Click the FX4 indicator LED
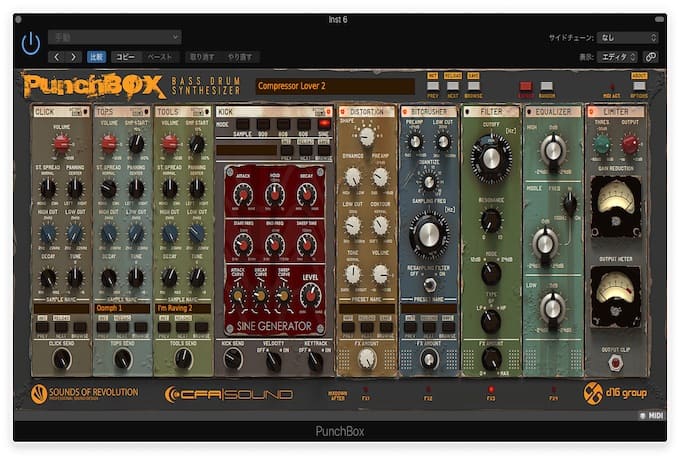Screen dimensions: 680x460 click(553, 390)
